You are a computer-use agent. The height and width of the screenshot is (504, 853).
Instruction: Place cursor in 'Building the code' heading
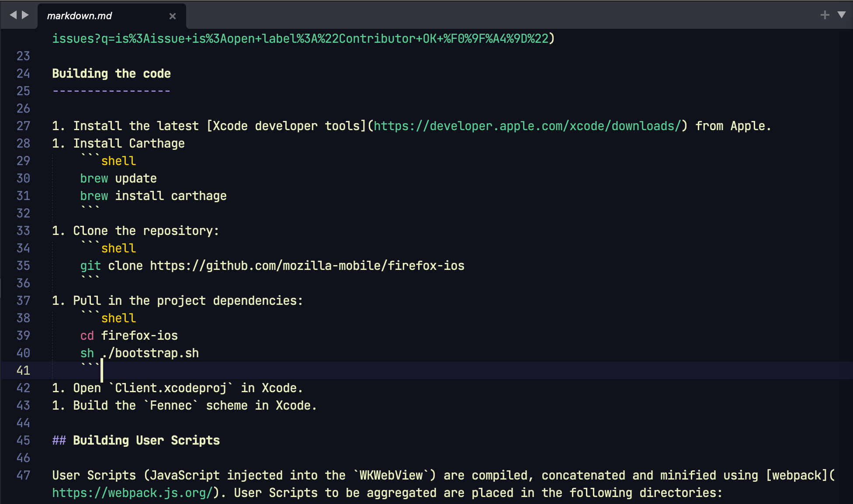point(111,74)
